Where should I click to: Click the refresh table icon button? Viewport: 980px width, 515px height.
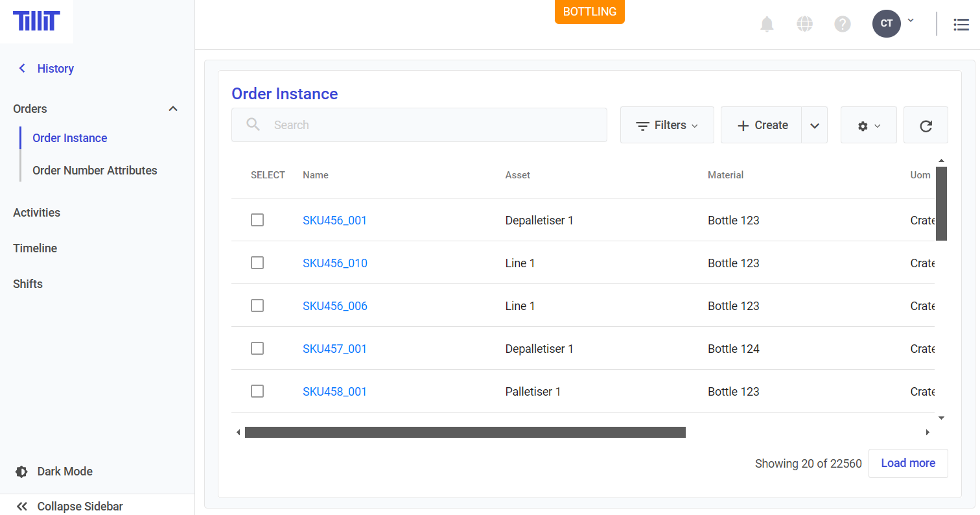926,126
